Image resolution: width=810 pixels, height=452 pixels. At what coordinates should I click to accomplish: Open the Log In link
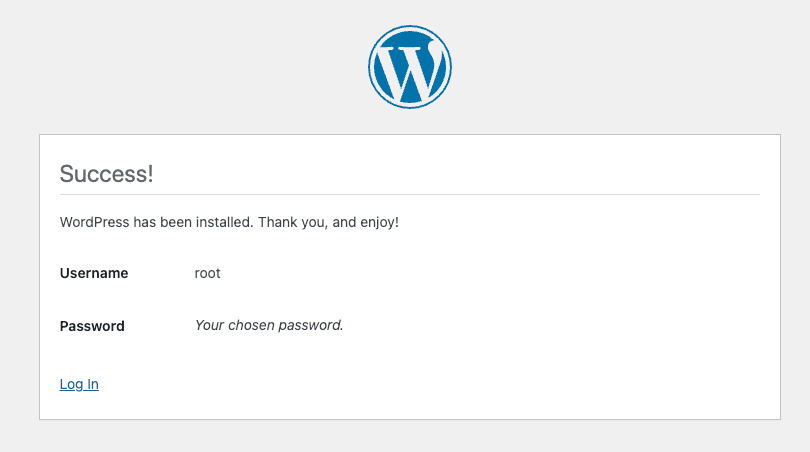[79, 384]
